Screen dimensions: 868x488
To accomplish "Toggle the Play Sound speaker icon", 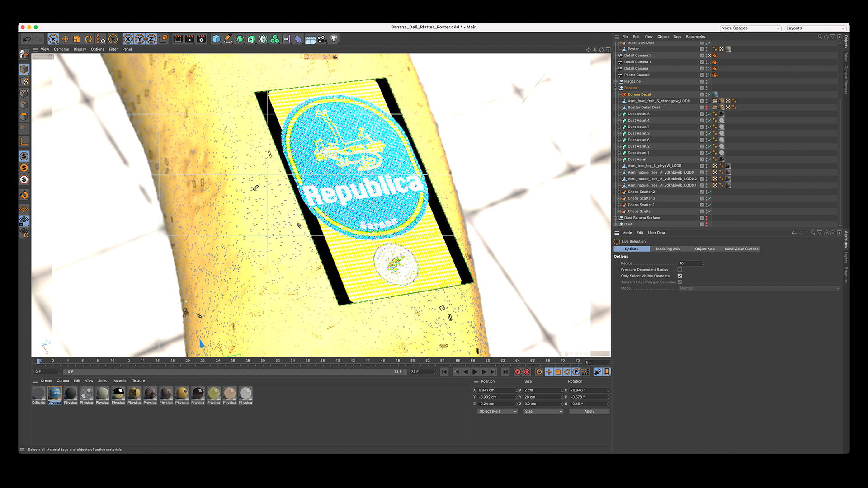I will coord(598,372).
